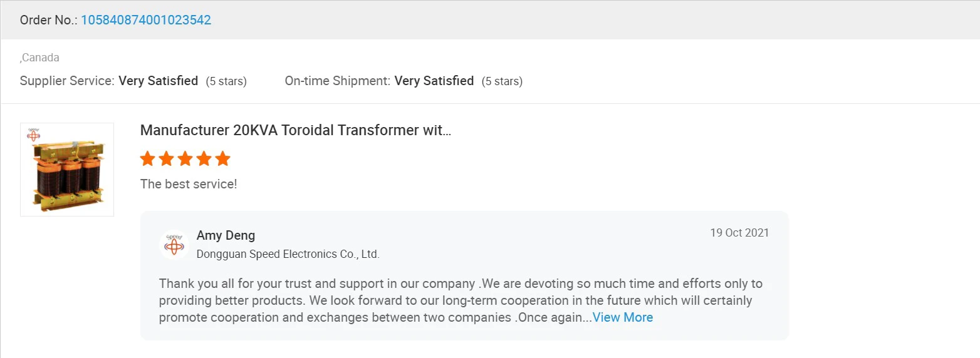Screen dimensions: 980x358
Task: Click the On-time Shipment Very Satisfied rating
Action: pyautogui.click(x=434, y=81)
